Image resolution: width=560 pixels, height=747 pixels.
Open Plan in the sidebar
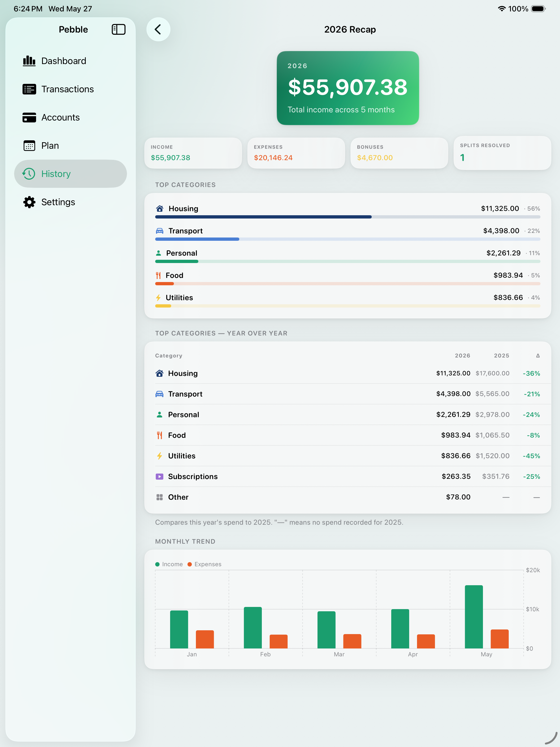[x=70, y=145]
